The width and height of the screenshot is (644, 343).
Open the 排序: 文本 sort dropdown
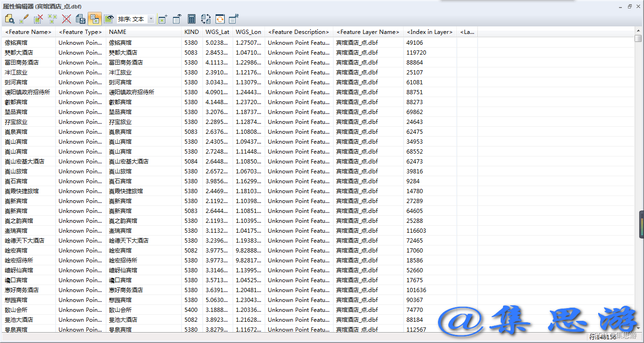point(136,19)
